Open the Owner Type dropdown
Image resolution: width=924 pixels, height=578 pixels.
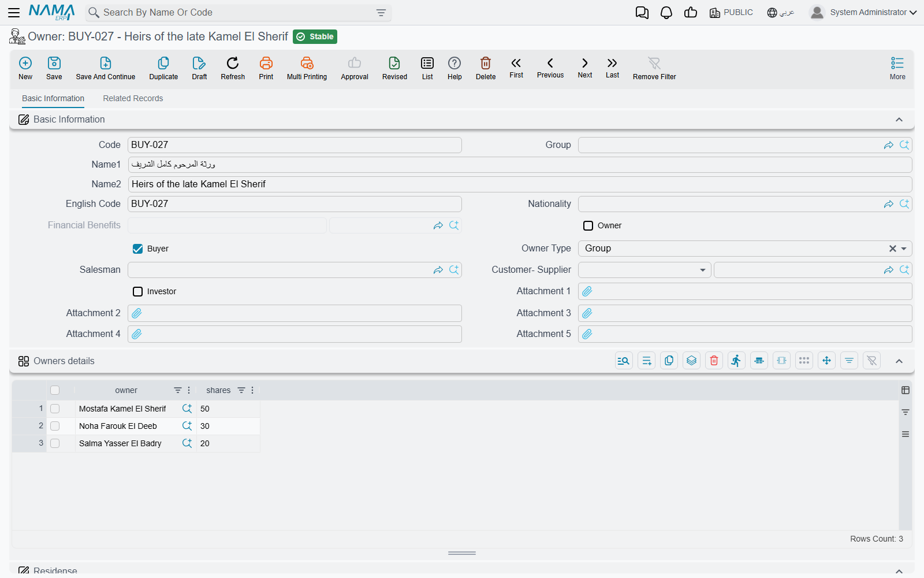click(x=904, y=249)
